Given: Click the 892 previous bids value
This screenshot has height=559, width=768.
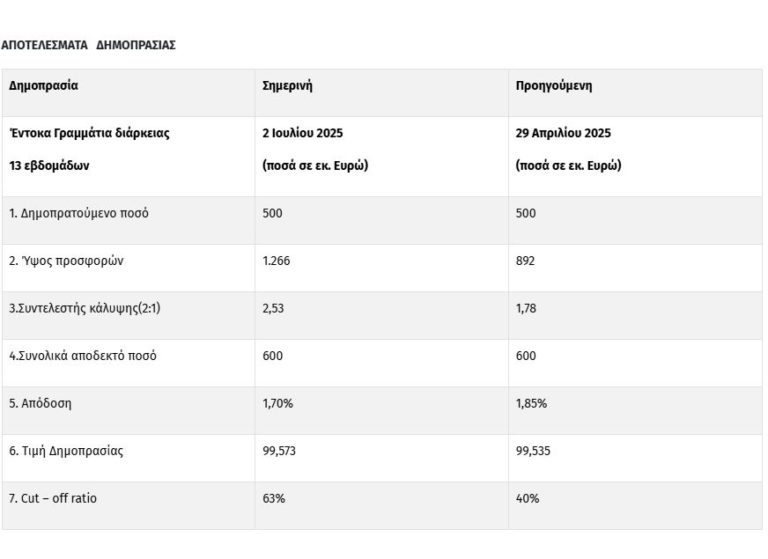Looking at the screenshot, I should 526,261.
